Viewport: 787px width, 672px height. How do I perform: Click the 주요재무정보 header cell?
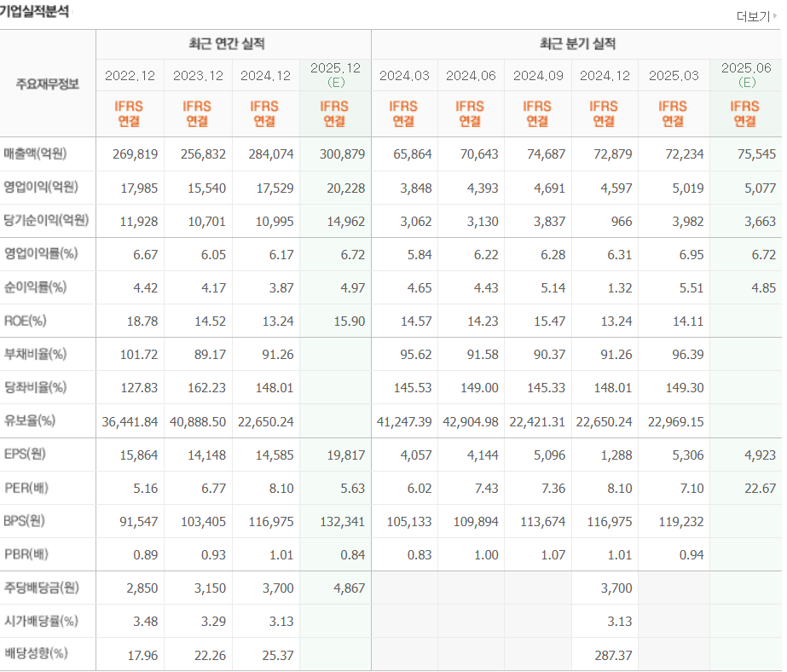point(48,84)
